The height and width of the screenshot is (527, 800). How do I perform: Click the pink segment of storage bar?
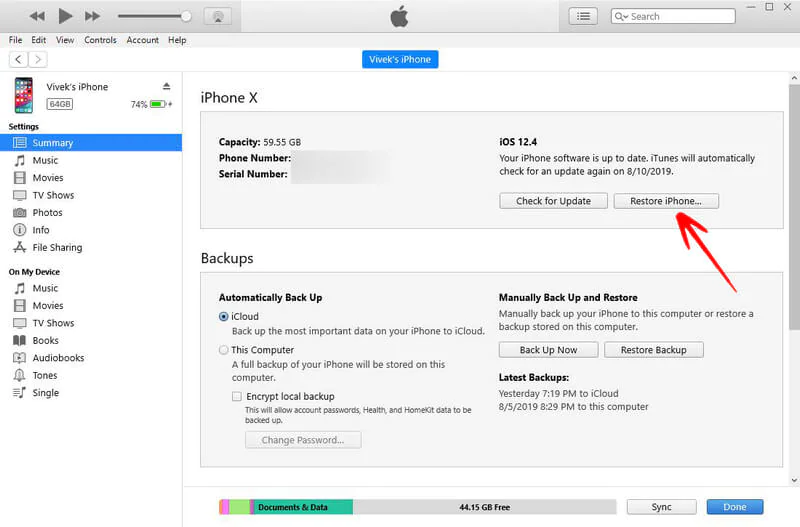point(226,507)
